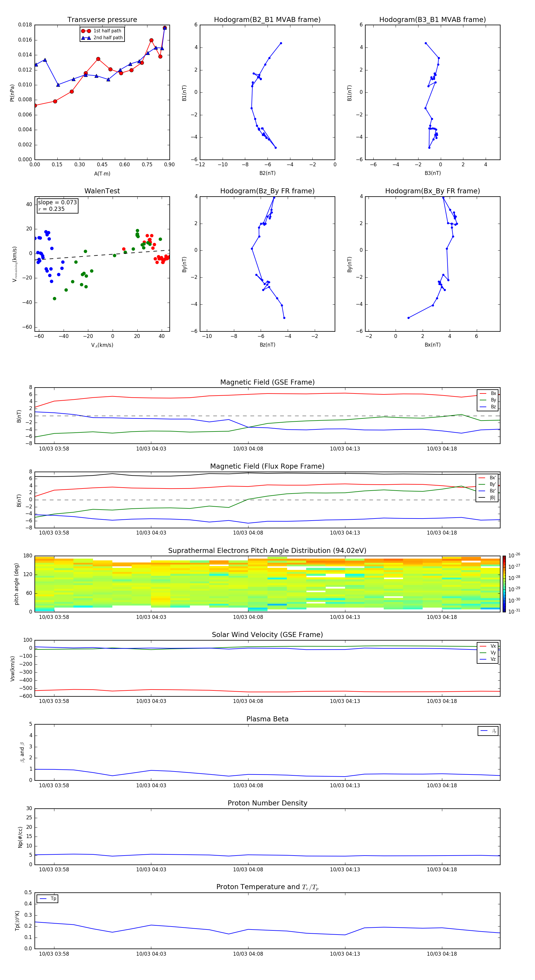Image resolution: width=535 pixels, height=980 pixels.
Task: Click the 'Bz' legend entry in GSE magnetic field plot
Action: click(x=488, y=407)
